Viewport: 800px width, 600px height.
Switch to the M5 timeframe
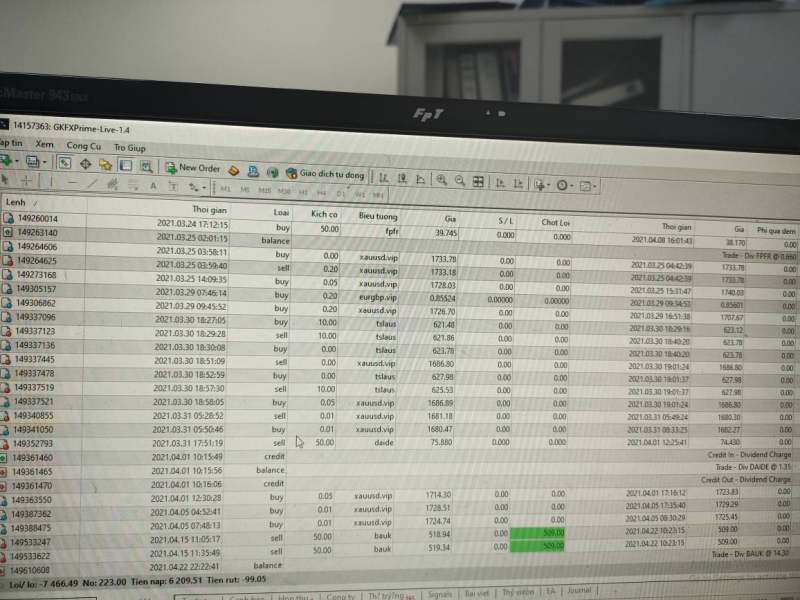[245, 189]
